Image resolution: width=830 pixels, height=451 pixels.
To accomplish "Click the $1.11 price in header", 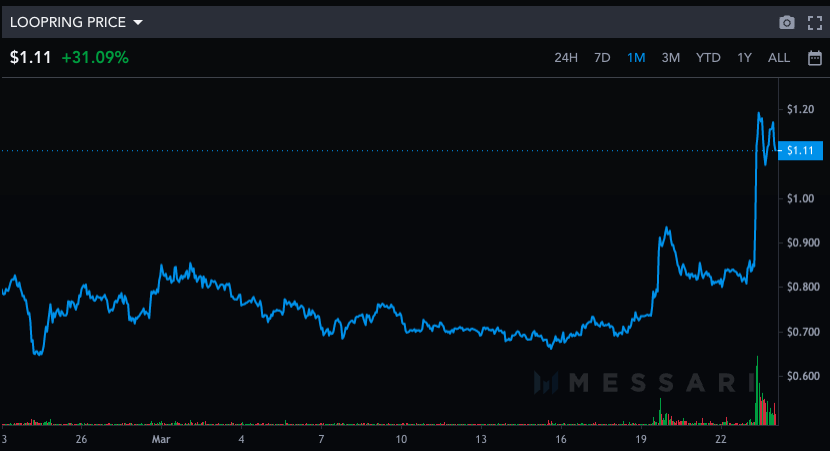I will pos(31,57).
